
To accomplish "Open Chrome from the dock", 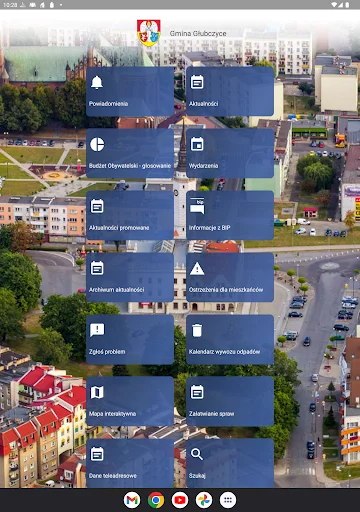I will point(156,500).
